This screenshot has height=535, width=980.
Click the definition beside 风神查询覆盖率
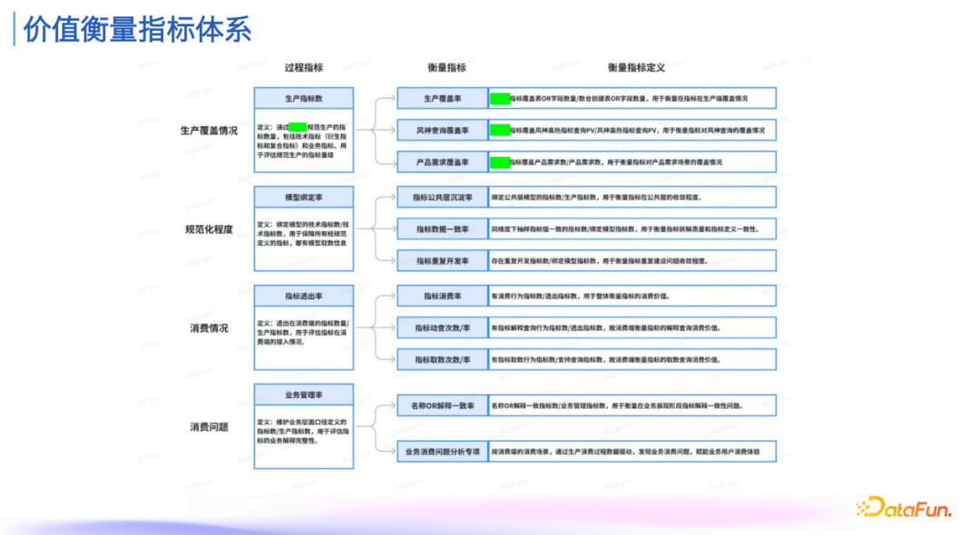tap(632, 130)
